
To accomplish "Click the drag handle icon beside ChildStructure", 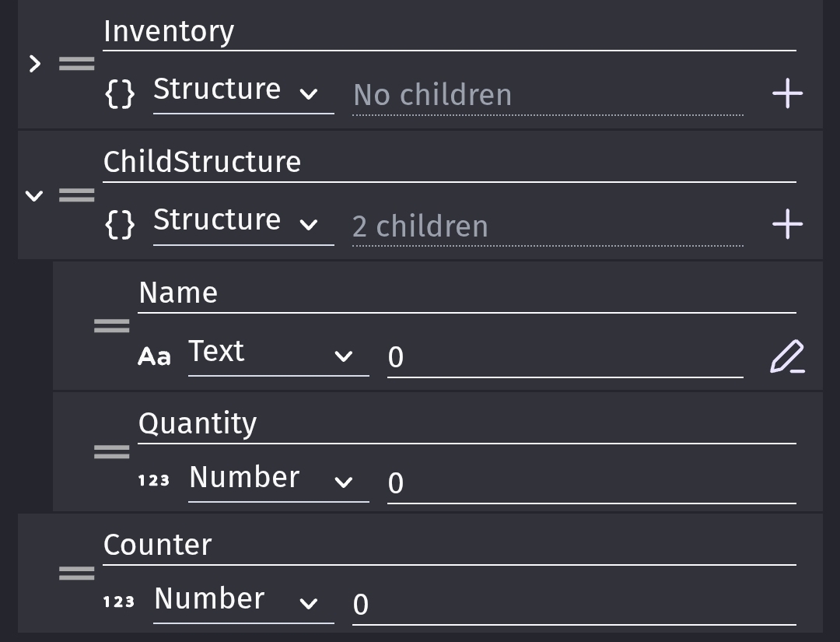I will (x=77, y=195).
